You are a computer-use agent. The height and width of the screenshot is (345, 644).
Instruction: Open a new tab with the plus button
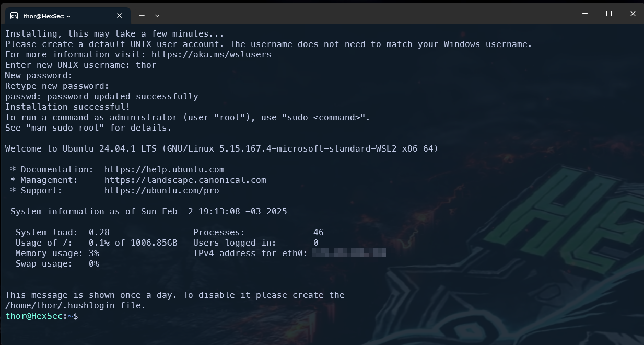tap(142, 16)
